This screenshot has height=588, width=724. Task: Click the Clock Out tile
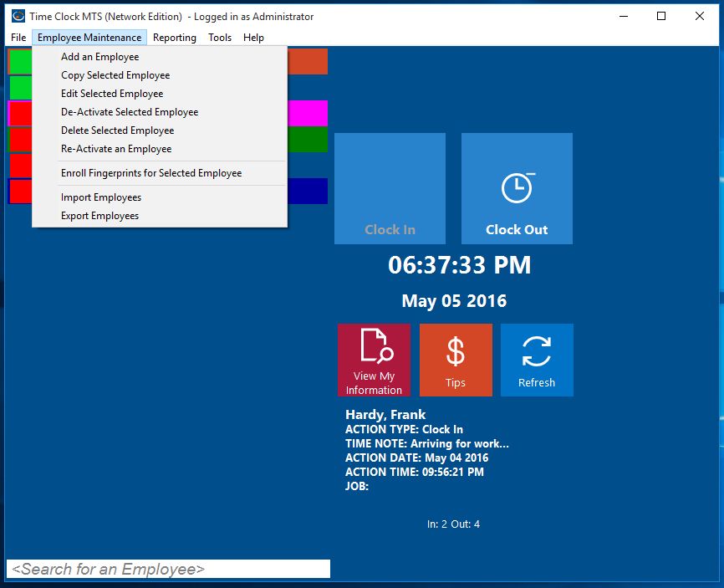click(x=517, y=188)
